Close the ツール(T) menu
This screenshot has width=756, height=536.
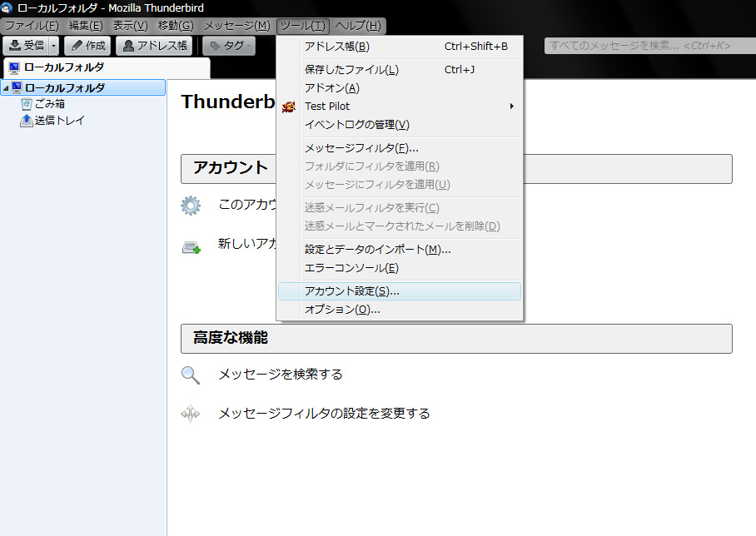303,26
